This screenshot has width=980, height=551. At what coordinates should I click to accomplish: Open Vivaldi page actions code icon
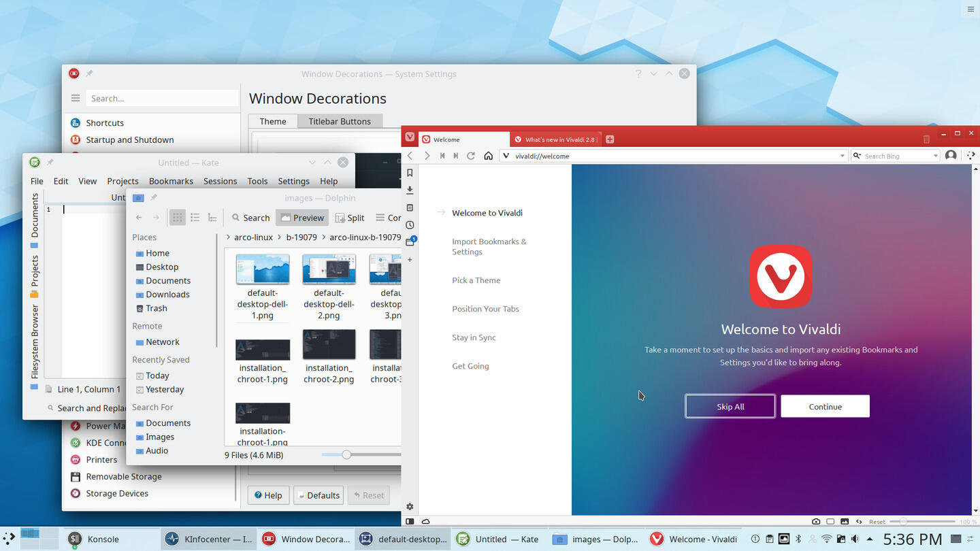coord(859,522)
